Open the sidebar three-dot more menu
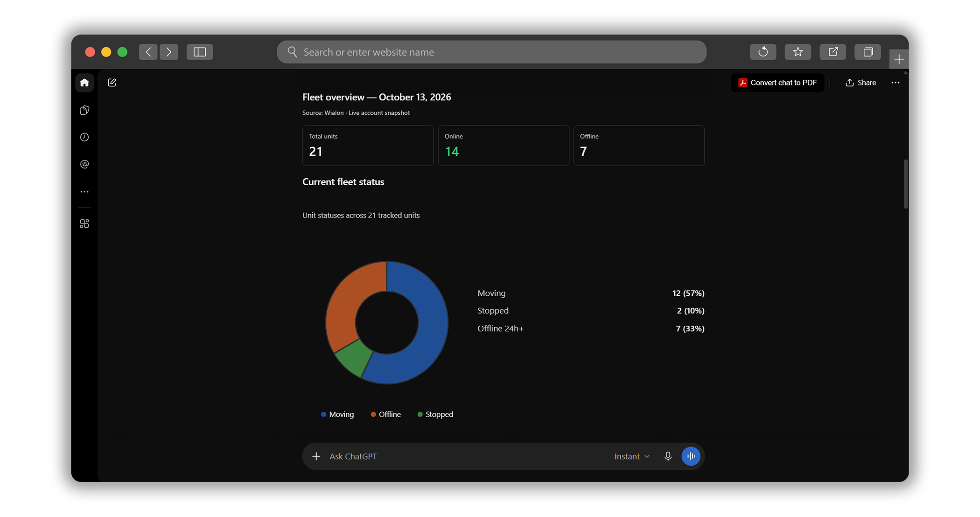The width and height of the screenshot is (980, 517). [x=84, y=192]
